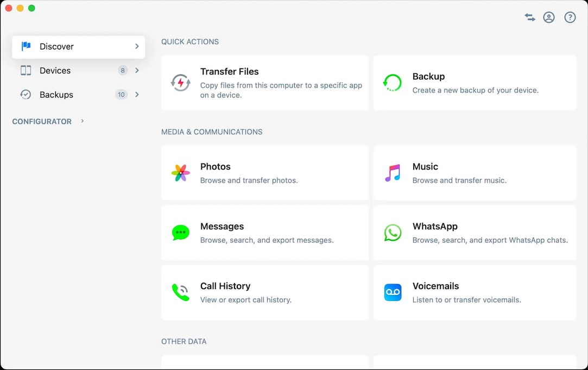Open the WhatsApp card title
Screen dimensions: 588x370
[435, 227]
